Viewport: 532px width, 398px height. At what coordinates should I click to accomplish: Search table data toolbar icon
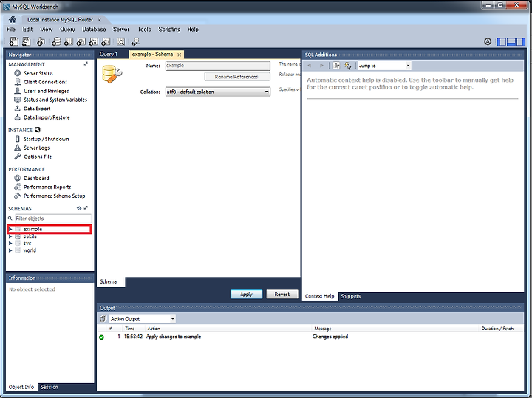click(x=120, y=41)
